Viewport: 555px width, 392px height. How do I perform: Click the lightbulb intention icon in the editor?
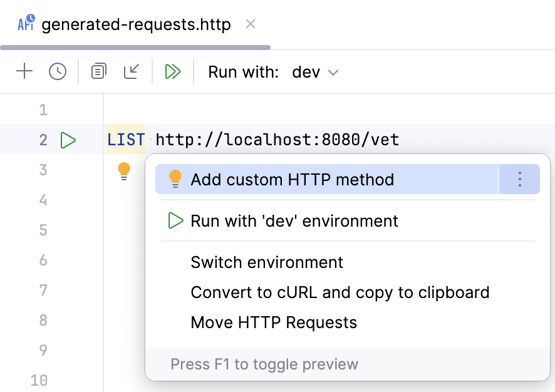coord(124,169)
